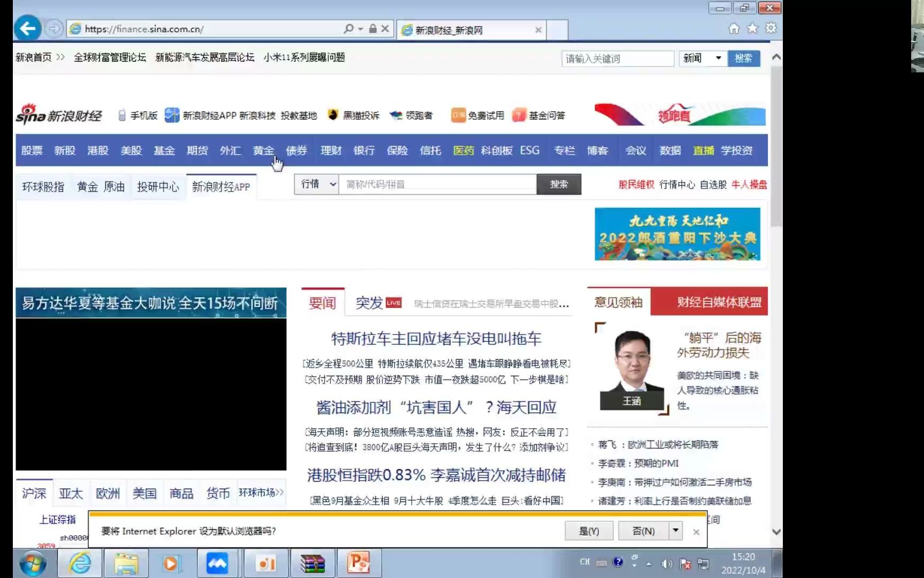This screenshot has height=578, width=924.
Task: Click the browser forward arrow
Action: pos(53,28)
